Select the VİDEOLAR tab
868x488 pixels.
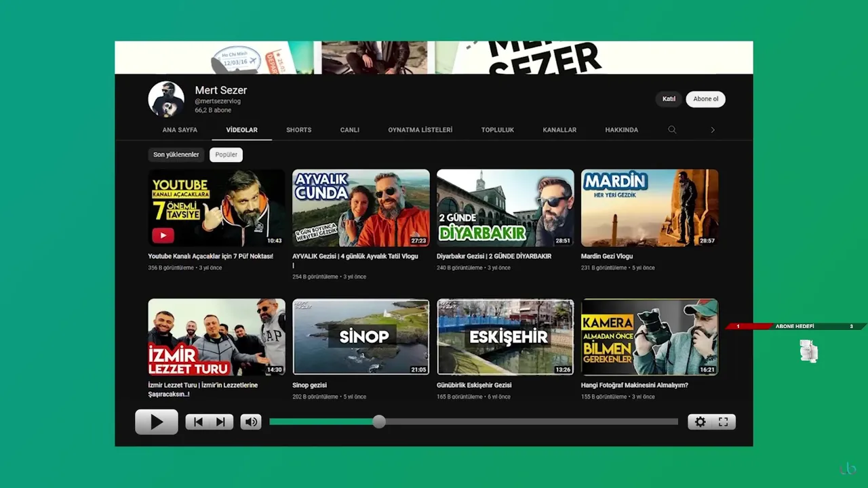pos(242,129)
